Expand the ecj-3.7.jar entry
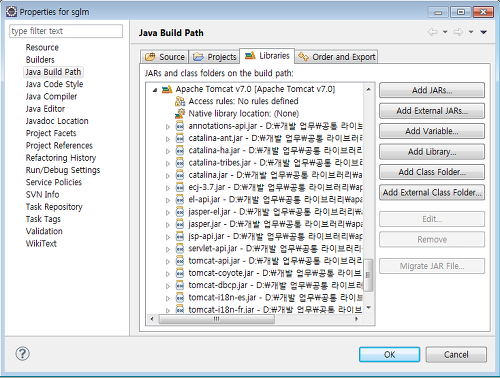This screenshot has width=500, height=378. click(168, 188)
